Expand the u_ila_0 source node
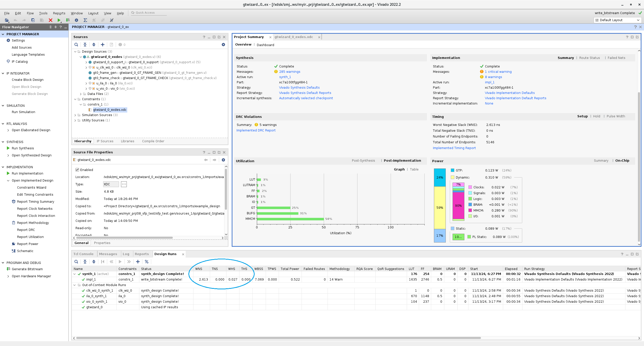Screen dimensions: 644x346 coord(86,83)
